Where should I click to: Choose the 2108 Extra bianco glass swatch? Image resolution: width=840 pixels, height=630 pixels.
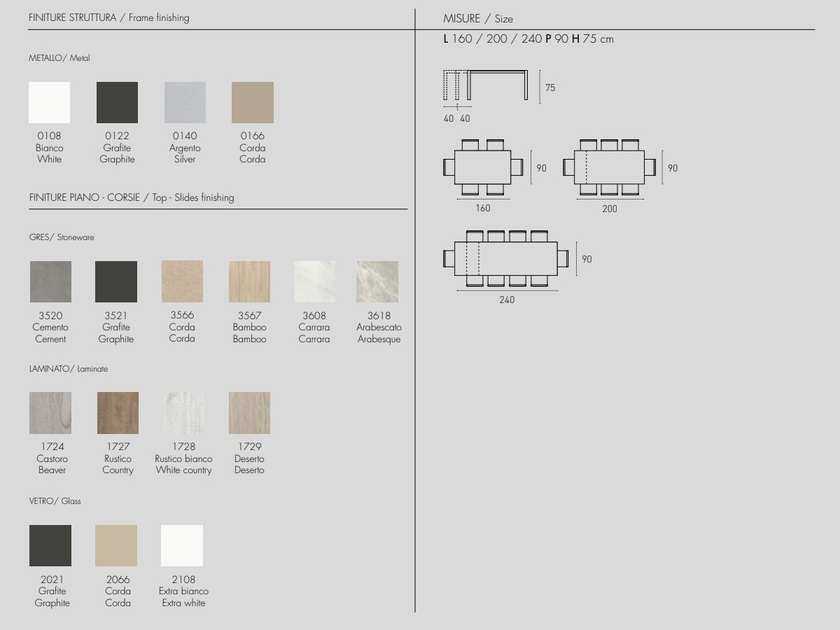182,546
